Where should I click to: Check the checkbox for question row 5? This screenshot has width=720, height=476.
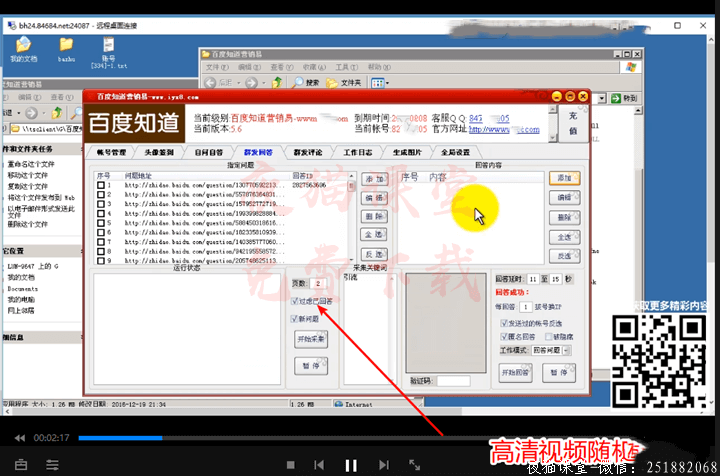pyautogui.click(x=101, y=223)
